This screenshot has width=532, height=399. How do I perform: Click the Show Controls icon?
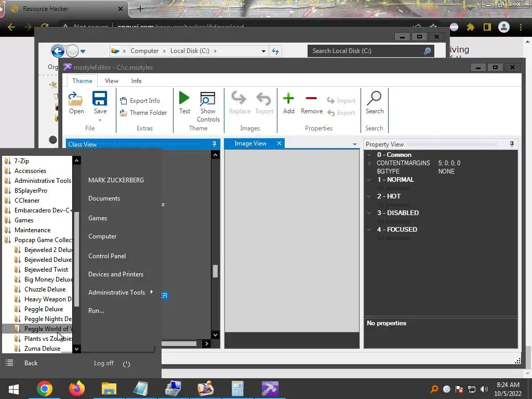click(208, 99)
